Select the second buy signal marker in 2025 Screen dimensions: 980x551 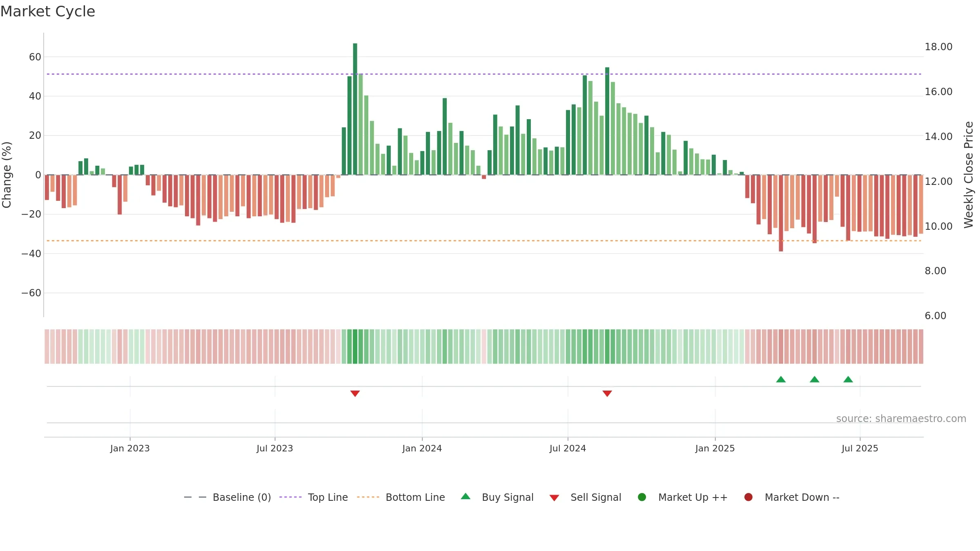815,379
